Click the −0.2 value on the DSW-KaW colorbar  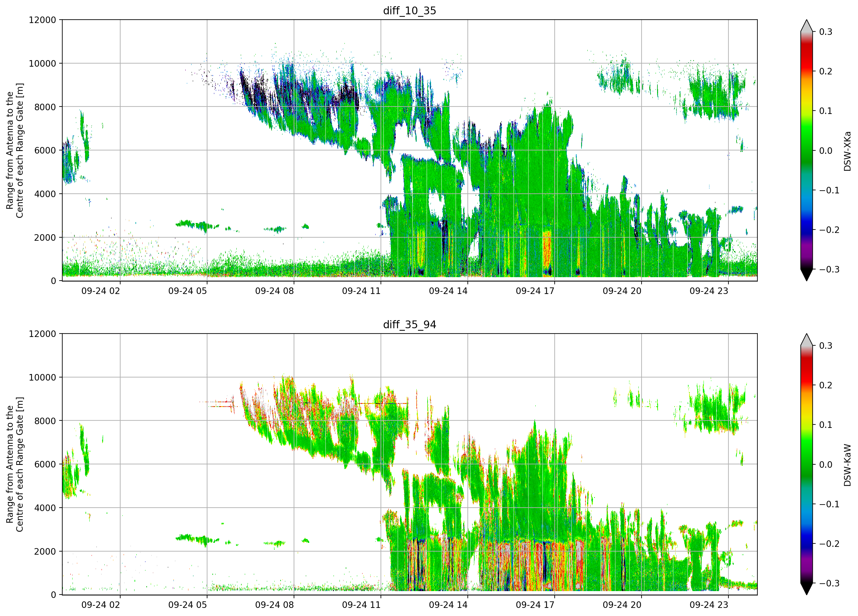pos(829,544)
